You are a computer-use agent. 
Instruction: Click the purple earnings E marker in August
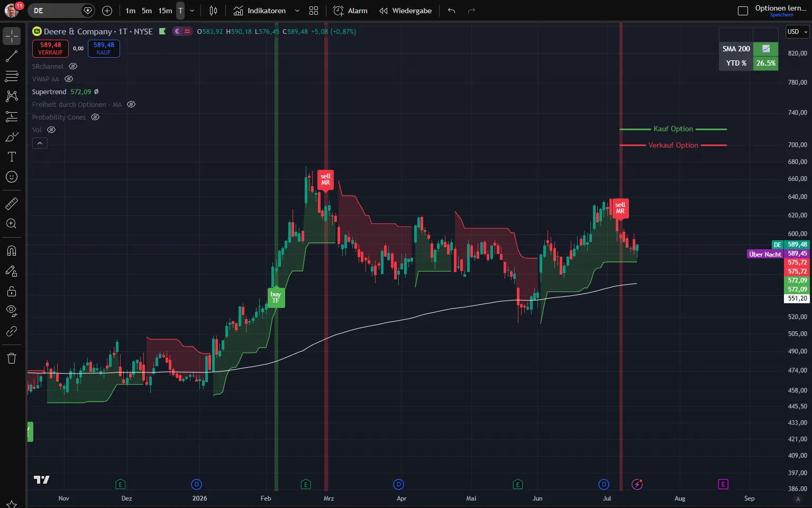coord(723,484)
